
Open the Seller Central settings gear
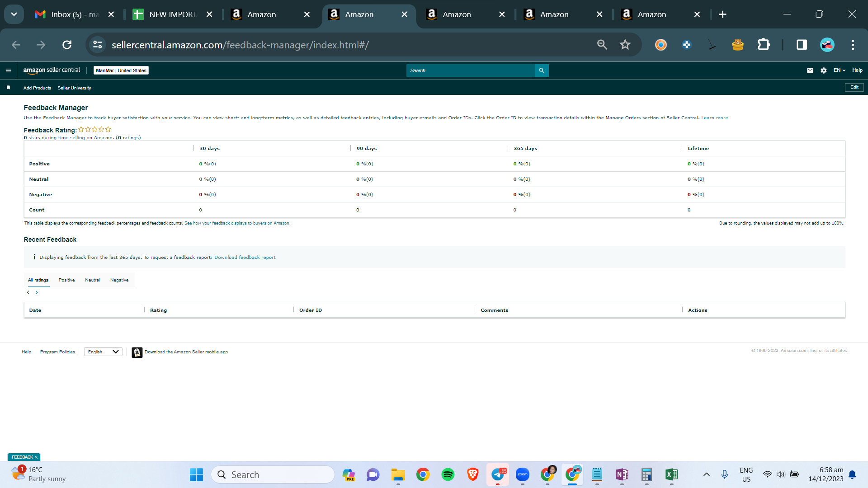click(824, 70)
